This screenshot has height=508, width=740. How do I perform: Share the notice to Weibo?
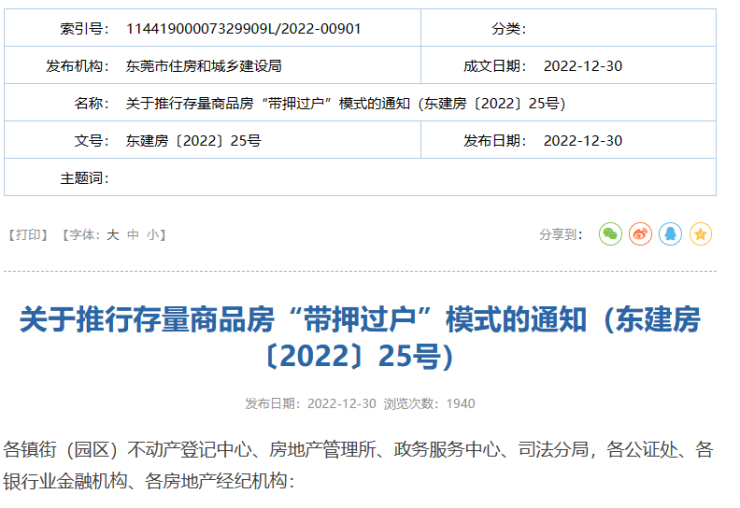640,234
